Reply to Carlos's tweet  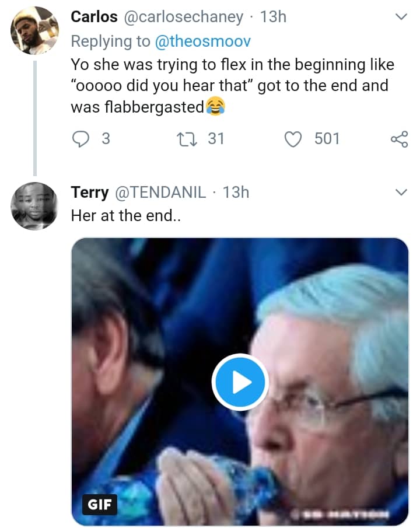(x=82, y=139)
